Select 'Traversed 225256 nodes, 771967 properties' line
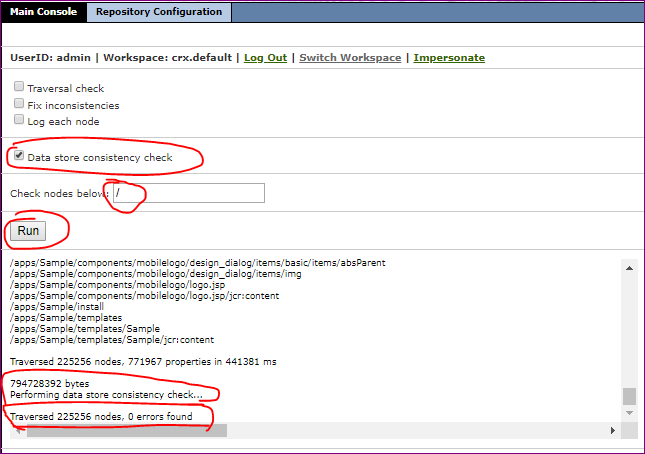645x454 pixels. pos(143,362)
